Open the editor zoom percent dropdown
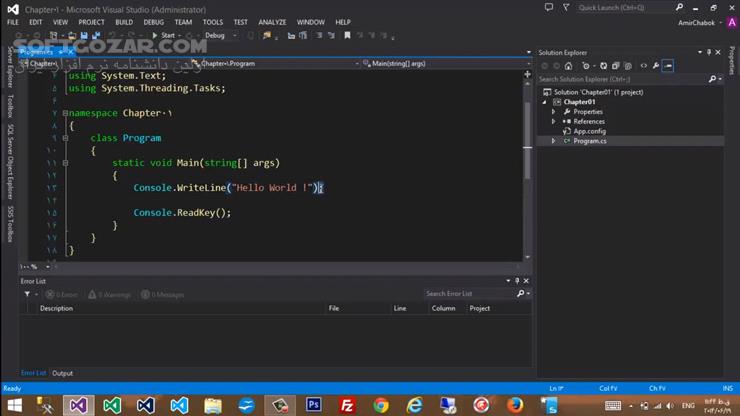The width and height of the screenshot is (740, 416). [x=47, y=267]
